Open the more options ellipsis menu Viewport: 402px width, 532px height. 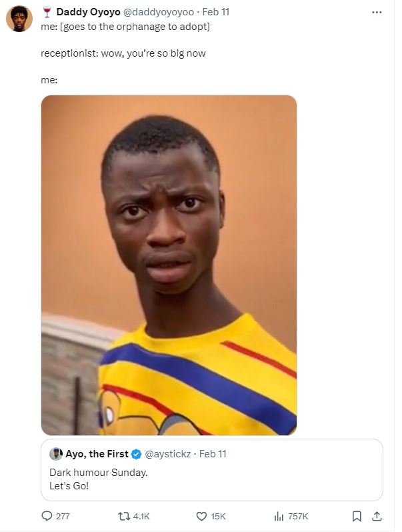point(377,12)
